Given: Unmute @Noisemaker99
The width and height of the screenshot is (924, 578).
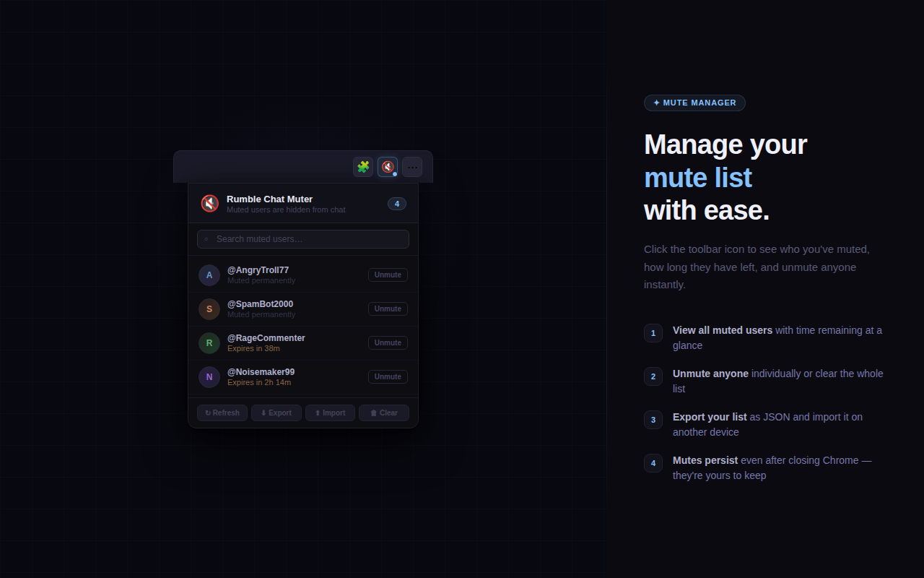Looking at the screenshot, I should click(x=388, y=376).
